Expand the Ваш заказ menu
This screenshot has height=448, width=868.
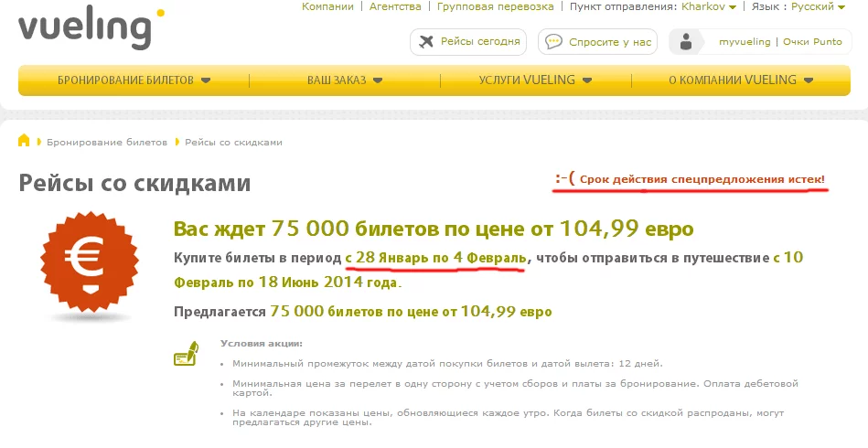pyautogui.click(x=345, y=80)
